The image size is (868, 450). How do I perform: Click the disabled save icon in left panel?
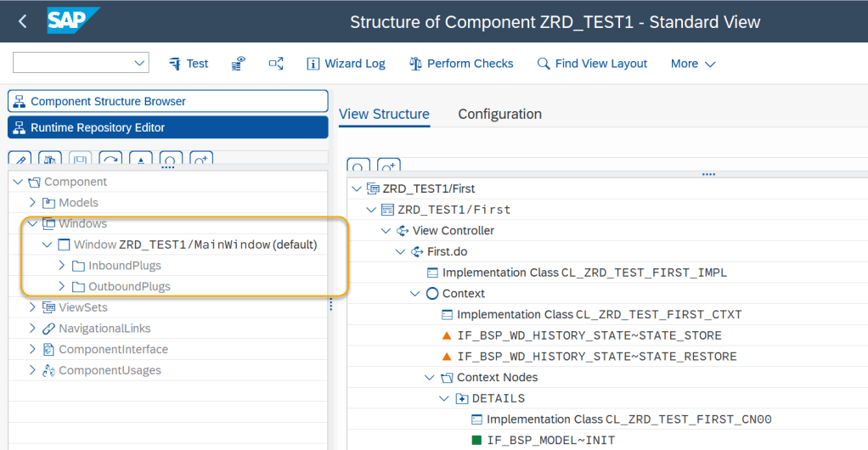(81, 160)
